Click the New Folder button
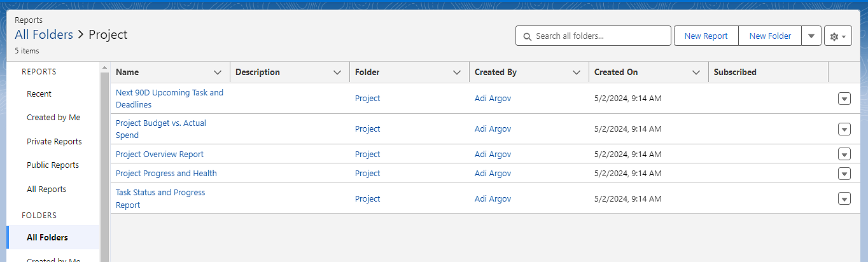 coord(770,36)
